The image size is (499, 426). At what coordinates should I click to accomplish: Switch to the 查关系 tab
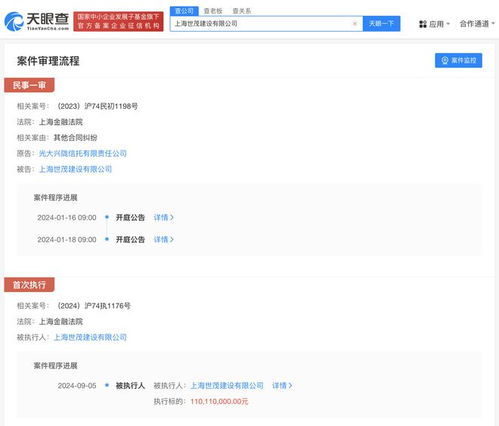242,11
